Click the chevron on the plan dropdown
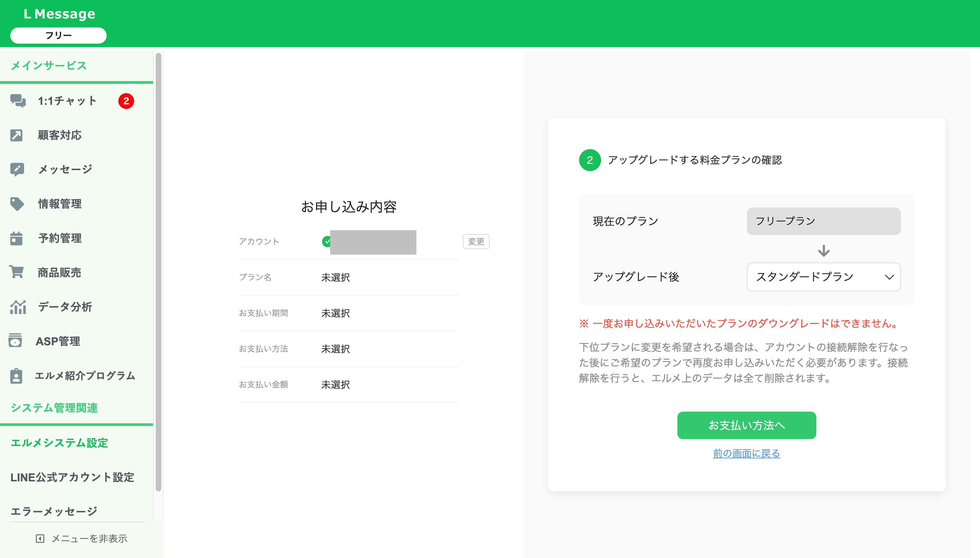Image resolution: width=980 pixels, height=558 pixels. coord(889,277)
